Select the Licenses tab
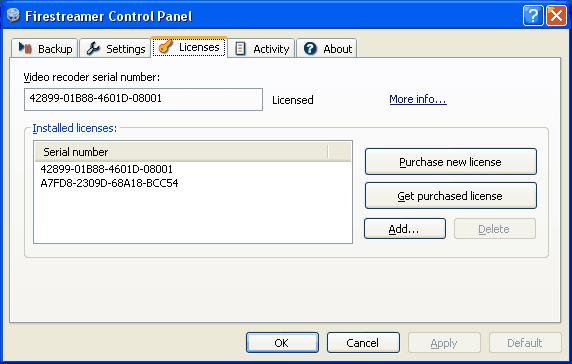572x364 pixels. click(189, 47)
